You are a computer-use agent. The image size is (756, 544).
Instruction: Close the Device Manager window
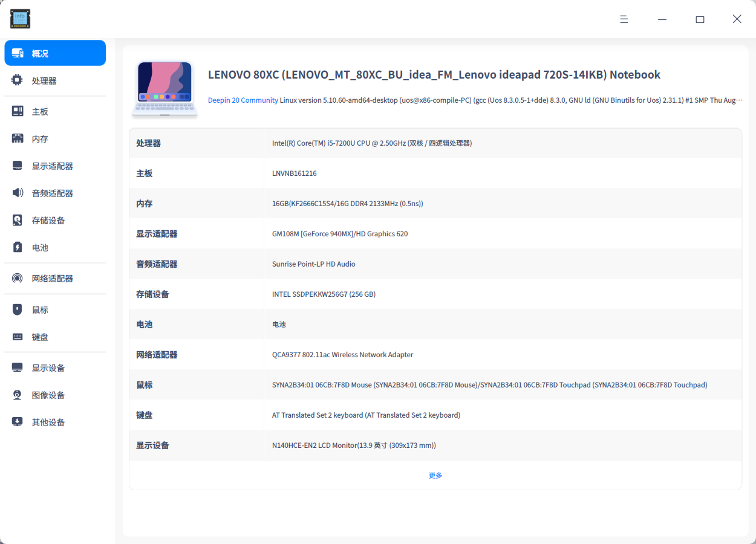pyautogui.click(x=737, y=19)
